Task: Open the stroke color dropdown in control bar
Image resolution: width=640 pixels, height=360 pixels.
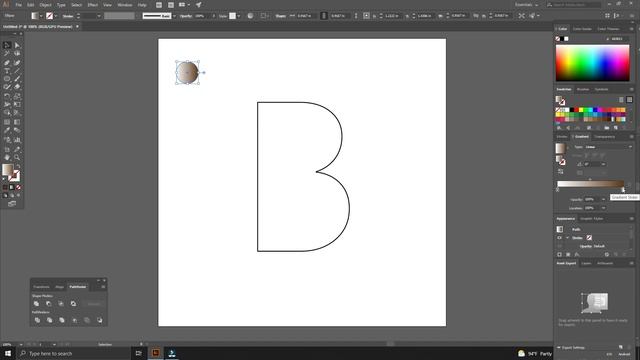Action: [x=56, y=16]
